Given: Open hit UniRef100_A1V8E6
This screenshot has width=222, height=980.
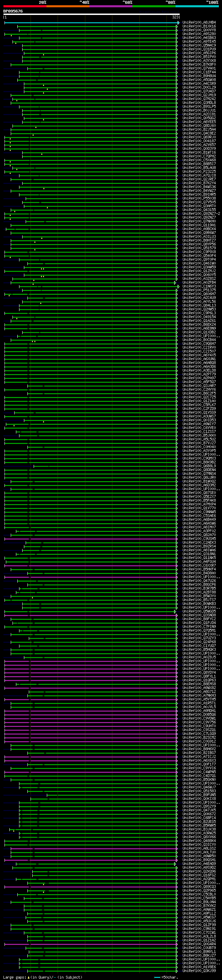Looking at the screenshot, I should click(x=199, y=967).
